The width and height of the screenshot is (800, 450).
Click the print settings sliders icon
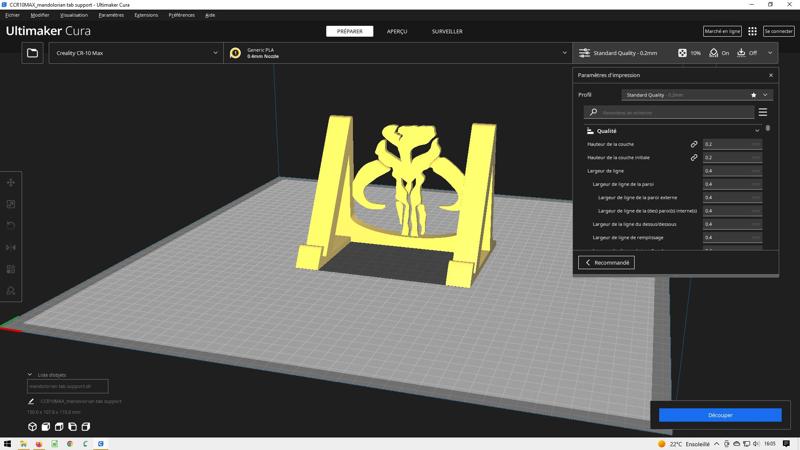tap(584, 53)
